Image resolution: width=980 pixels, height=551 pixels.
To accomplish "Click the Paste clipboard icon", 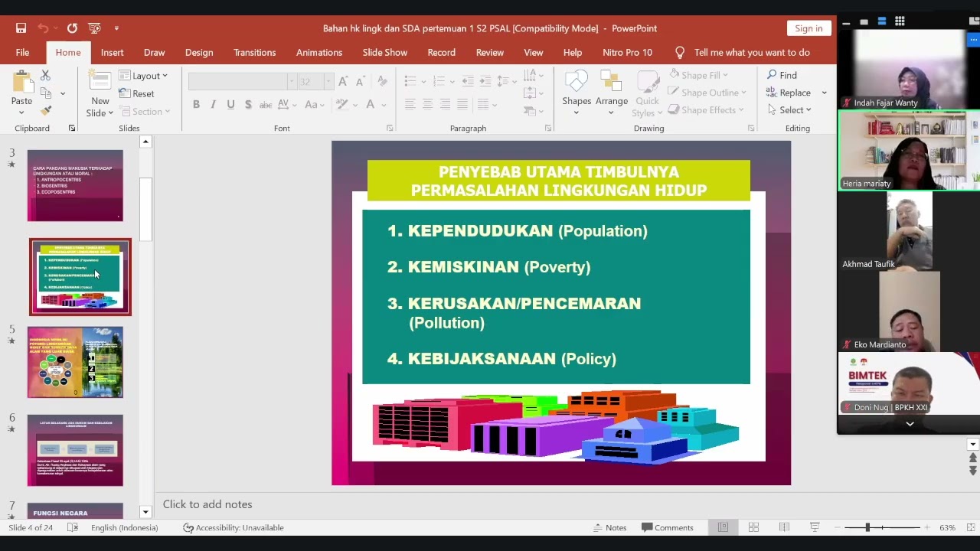I will pos(21,83).
